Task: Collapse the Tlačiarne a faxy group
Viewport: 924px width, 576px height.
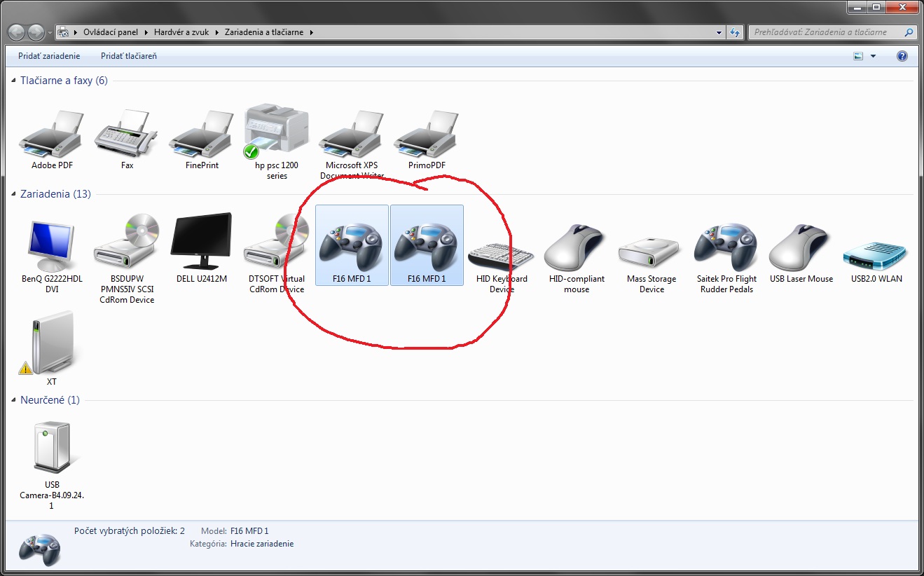Action: tap(14, 81)
